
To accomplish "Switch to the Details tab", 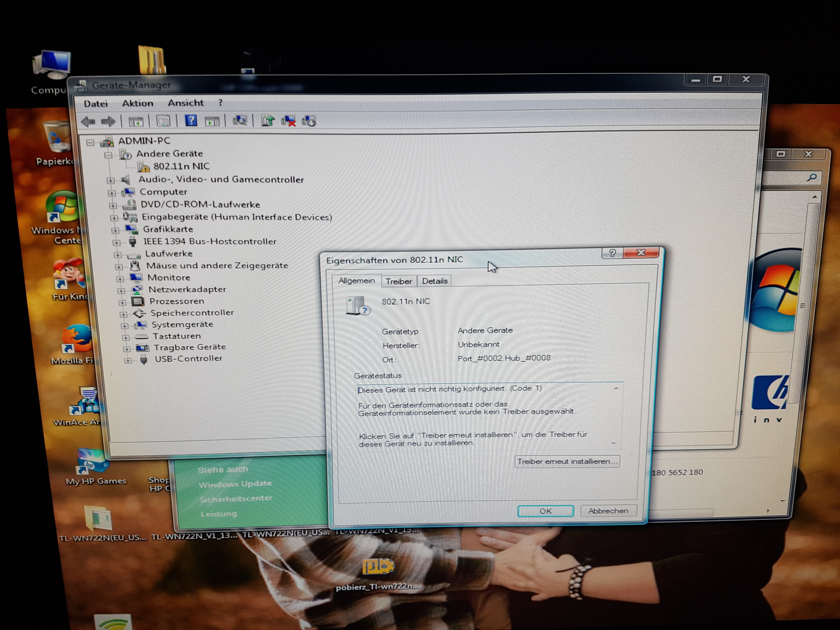I will click(435, 281).
